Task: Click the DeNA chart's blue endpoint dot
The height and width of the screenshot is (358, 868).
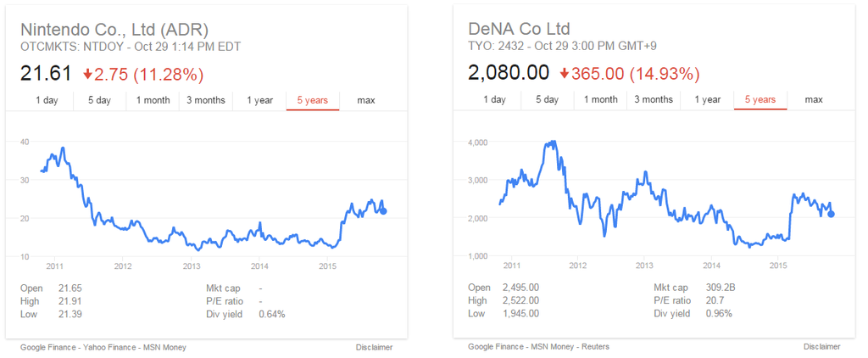Action: (x=831, y=215)
